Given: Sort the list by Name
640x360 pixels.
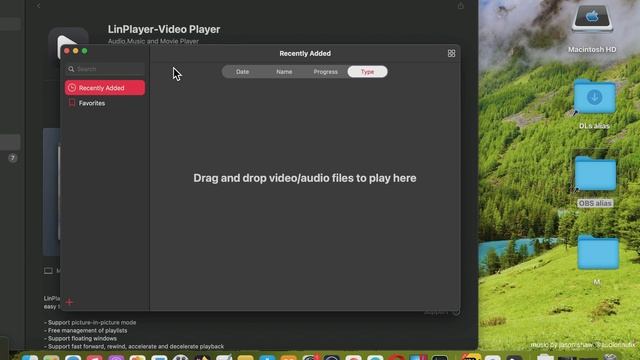Looking at the screenshot, I should click(284, 72).
